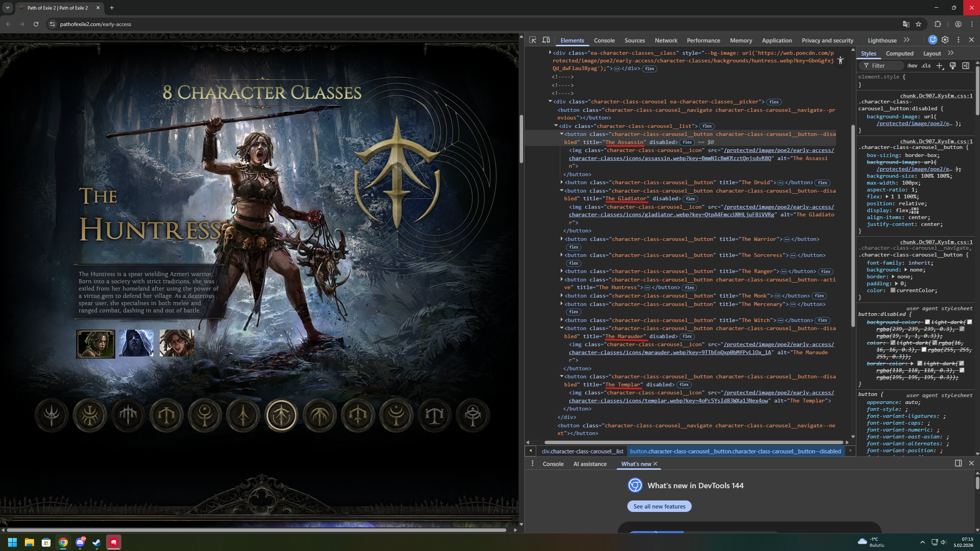The image size is (980, 551).
Task: View site information icon beside the URL
Action: pos(52,24)
